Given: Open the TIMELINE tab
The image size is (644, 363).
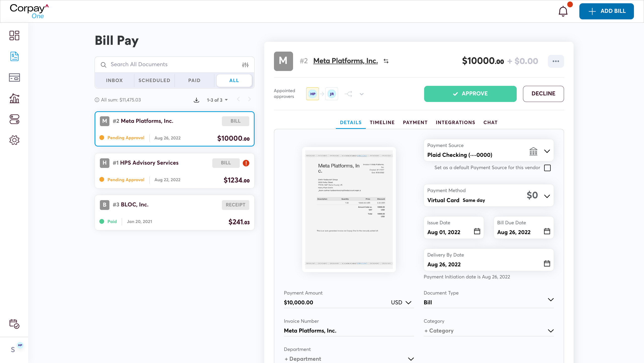Looking at the screenshot, I should [382, 123].
